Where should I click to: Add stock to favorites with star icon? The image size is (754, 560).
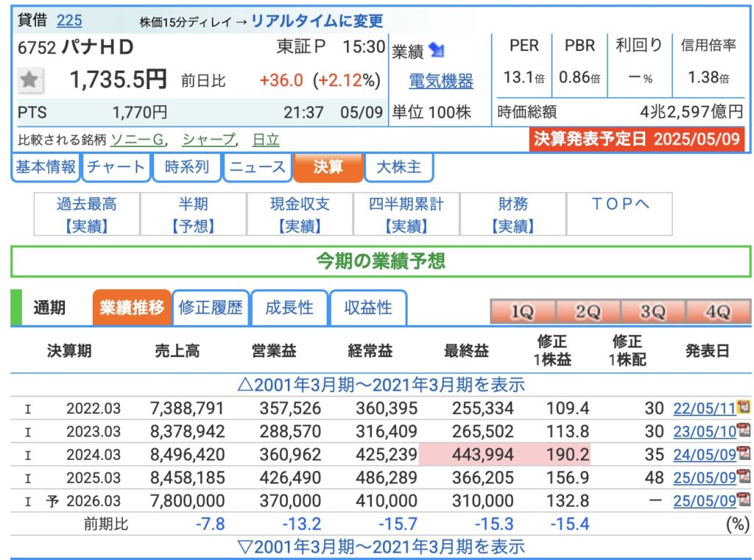pyautogui.click(x=29, y=79)
